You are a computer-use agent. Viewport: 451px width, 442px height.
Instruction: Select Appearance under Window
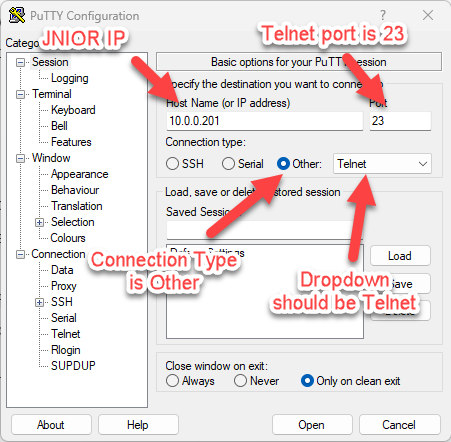(x=80, y=174)
